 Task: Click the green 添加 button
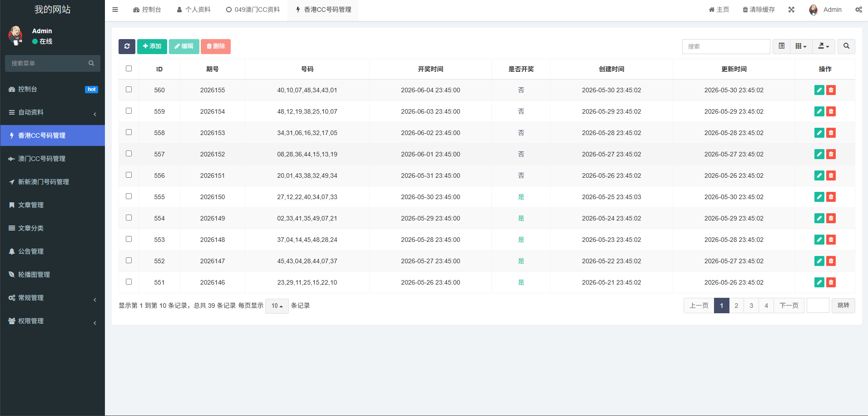[x=152, y=46]
